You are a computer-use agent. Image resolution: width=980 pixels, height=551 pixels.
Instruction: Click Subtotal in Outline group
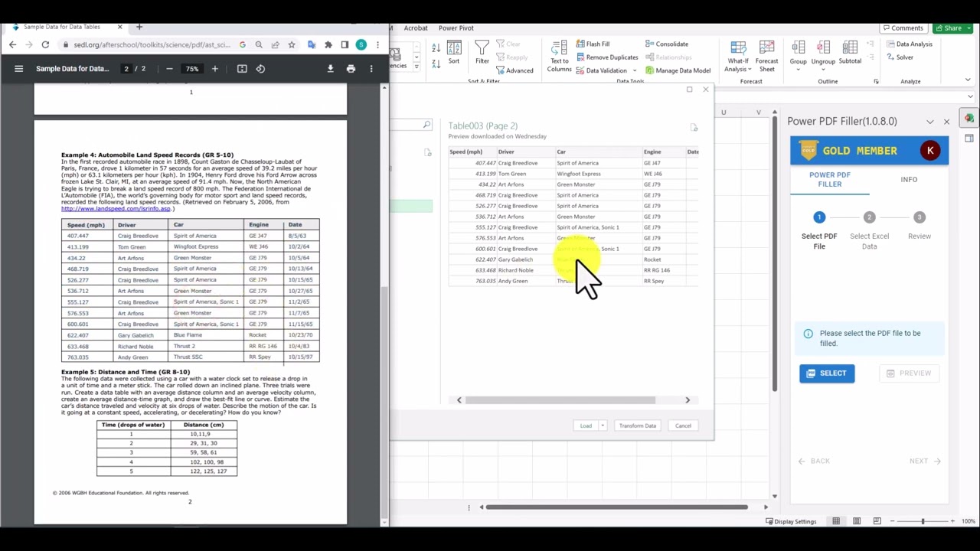point(850,53)
